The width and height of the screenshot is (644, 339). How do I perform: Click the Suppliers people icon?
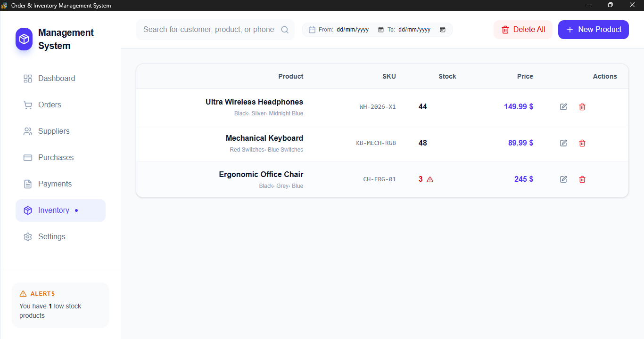tap(28, 131)
